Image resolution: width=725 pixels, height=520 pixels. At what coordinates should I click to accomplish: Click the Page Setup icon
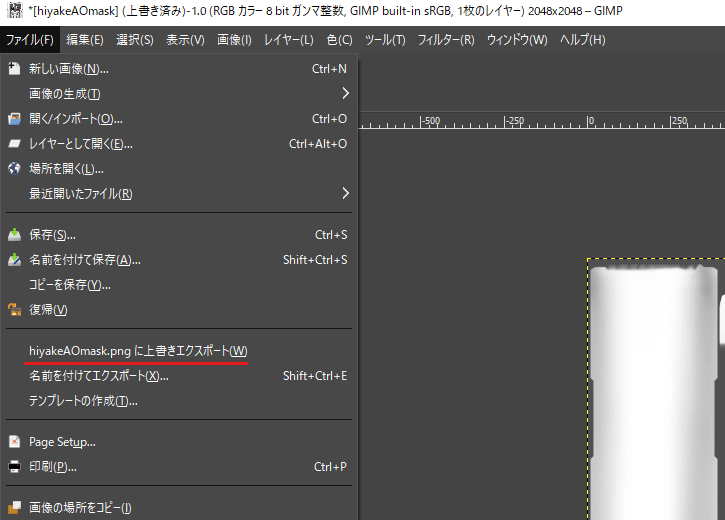coord(14,442)
